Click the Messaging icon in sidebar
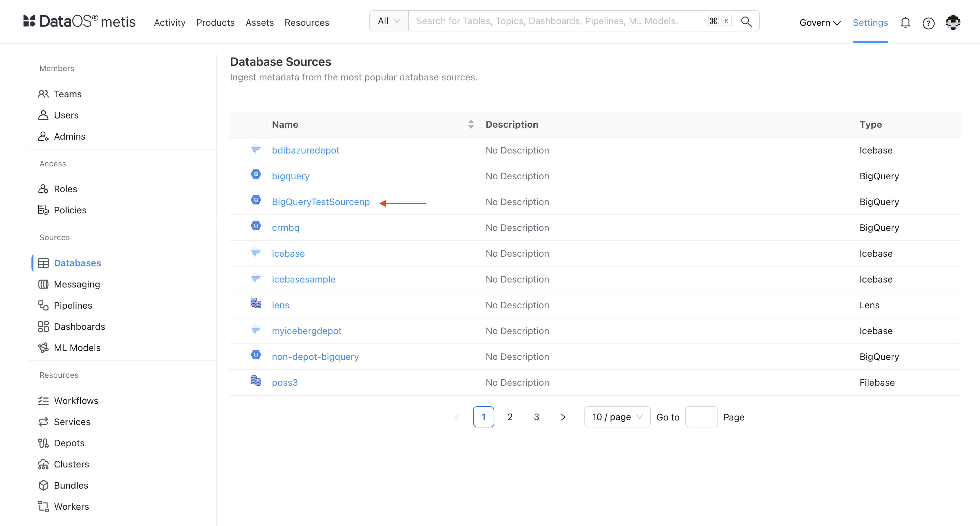The height and width of the screenshot is (526, 980). [x=43, y=284]
